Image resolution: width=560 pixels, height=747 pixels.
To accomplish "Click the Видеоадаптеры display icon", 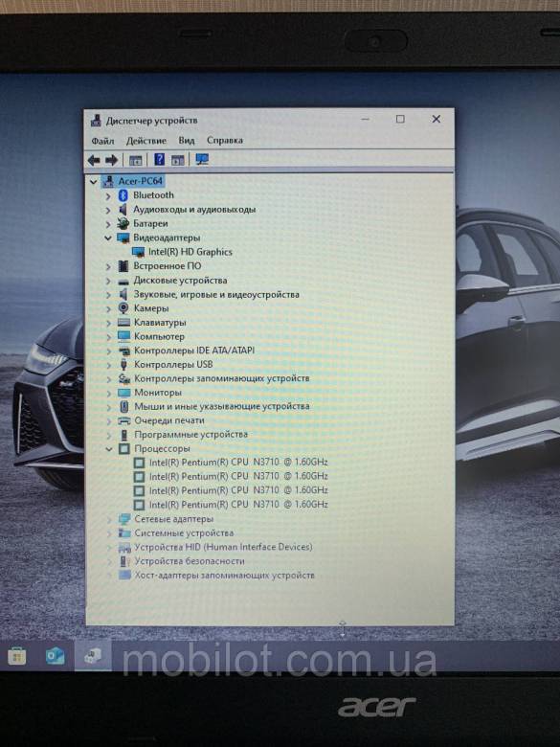I will coord(123,238).
